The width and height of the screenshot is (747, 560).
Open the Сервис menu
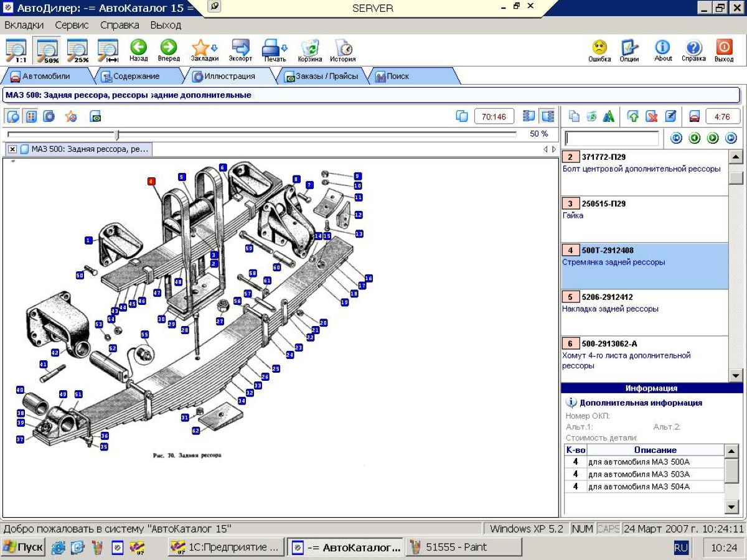(72, 26)
